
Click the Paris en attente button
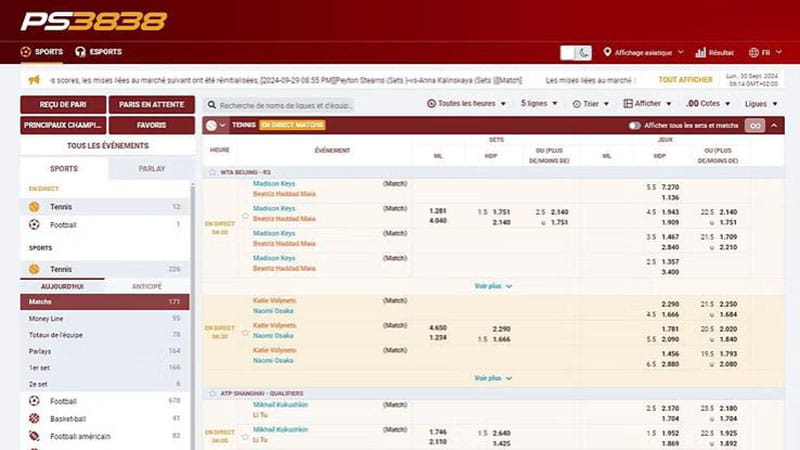click(151, 104)
